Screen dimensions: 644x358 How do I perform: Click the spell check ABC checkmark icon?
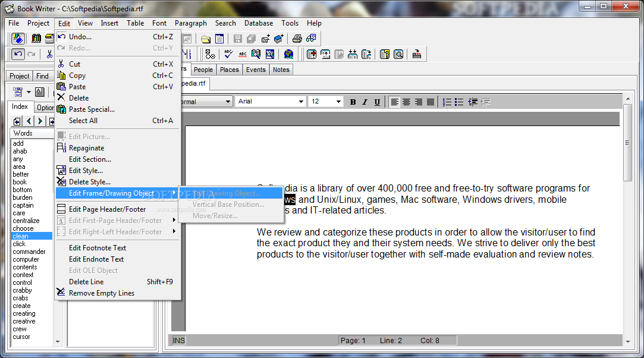pyautogui.click(x=229, y=54)
